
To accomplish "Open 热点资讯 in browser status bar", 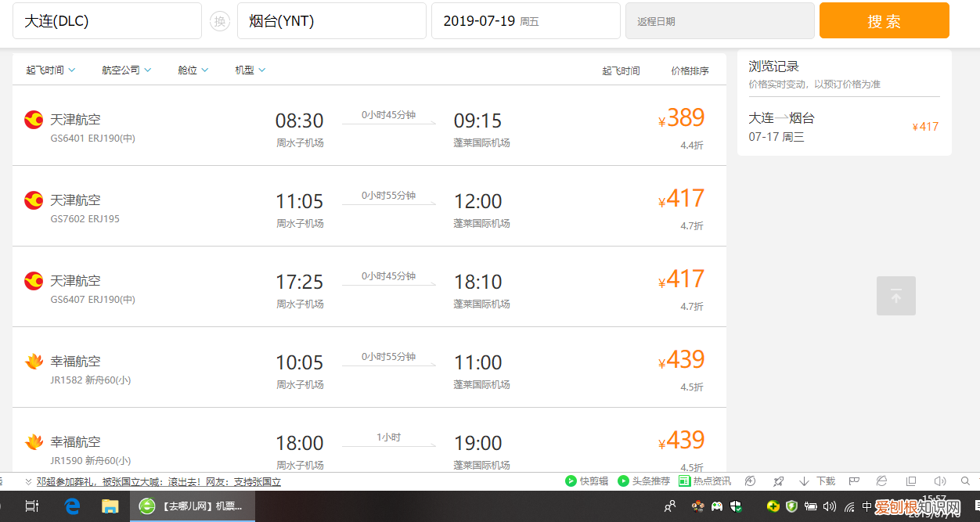I will pyautogui.click(x=704, y=481).
